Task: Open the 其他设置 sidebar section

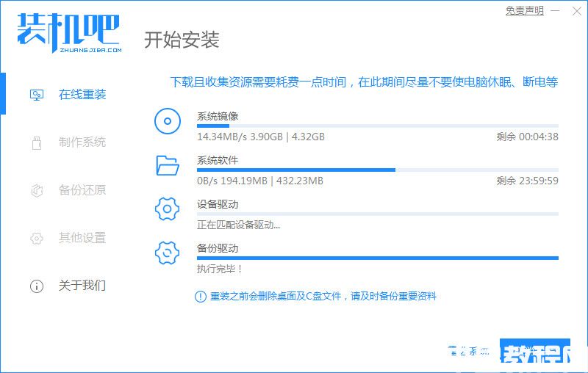Action: tap(82, 237)
